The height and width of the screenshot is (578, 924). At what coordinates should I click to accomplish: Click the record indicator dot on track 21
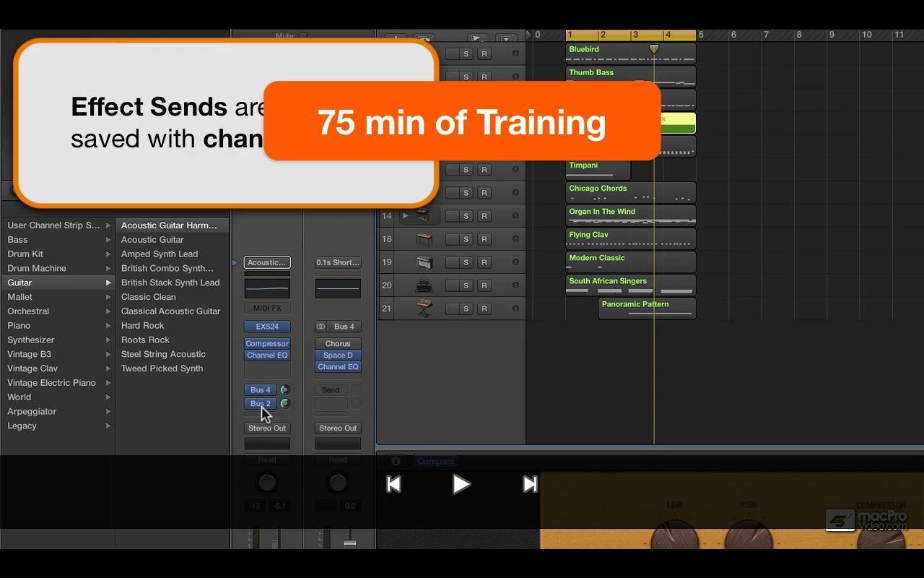(515, 309)
